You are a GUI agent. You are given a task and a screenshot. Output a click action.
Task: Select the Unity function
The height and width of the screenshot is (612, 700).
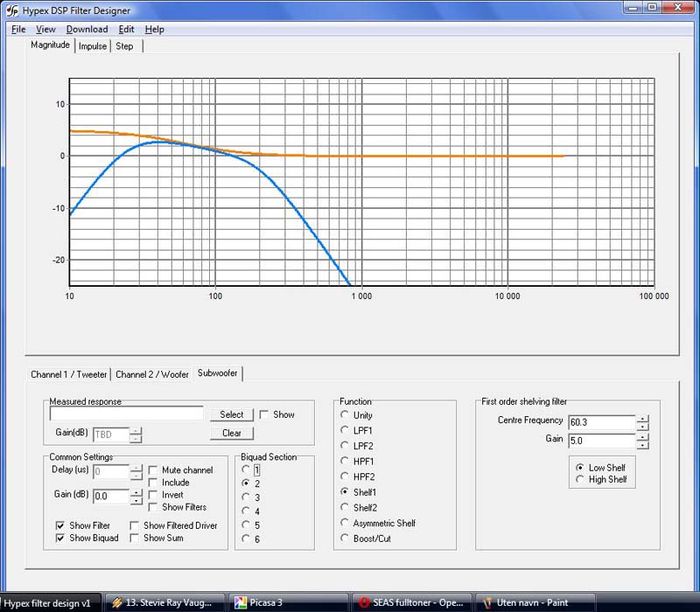coord(344,414)
